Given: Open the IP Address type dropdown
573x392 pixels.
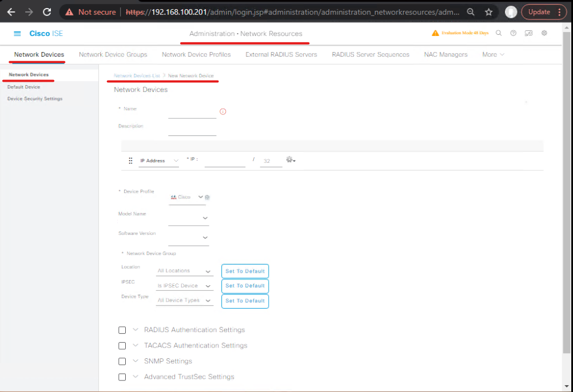Looking at the screenshot, I should click(x=159, y=161).
